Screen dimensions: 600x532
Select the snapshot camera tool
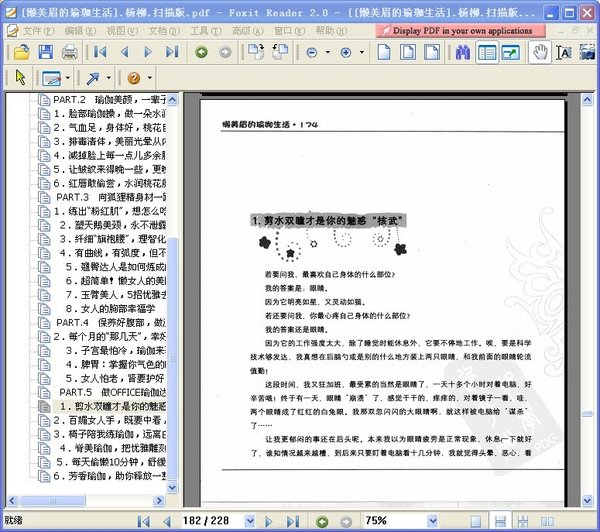[x=587, y=52]
